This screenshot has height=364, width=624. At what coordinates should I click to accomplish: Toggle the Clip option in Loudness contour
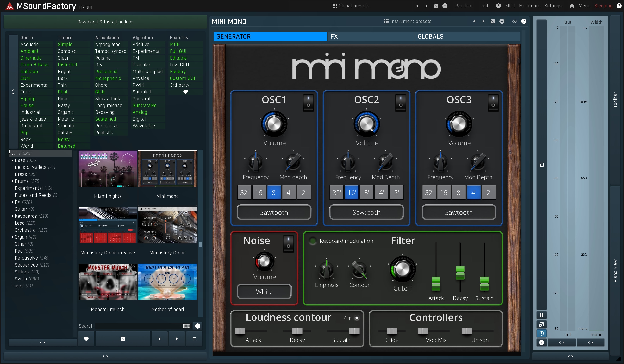pos(357,318)
